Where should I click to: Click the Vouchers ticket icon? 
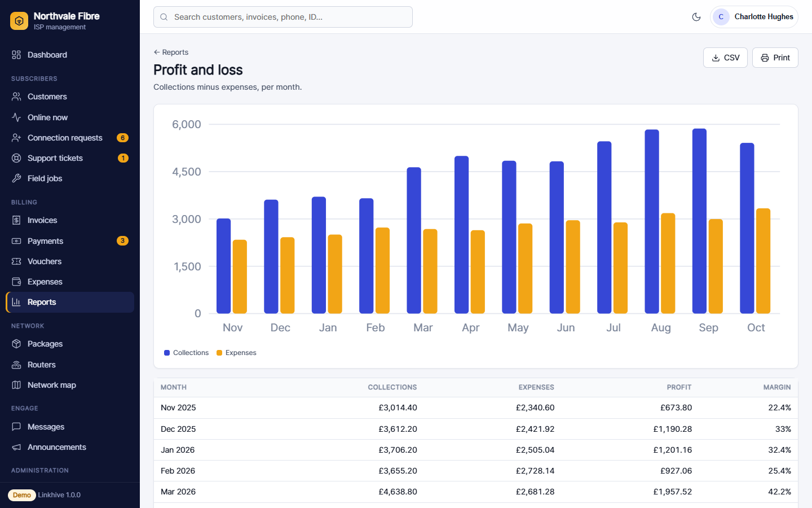pos(16,261)
